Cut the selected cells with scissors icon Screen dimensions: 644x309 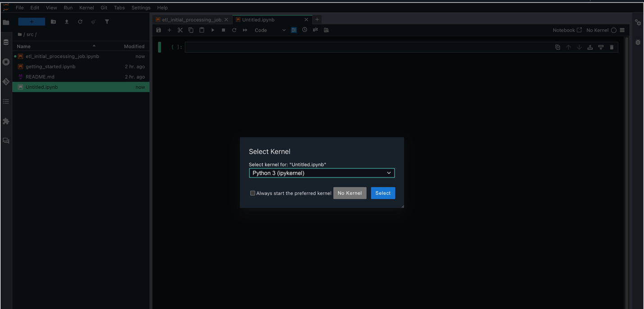(x=180, y=30)
